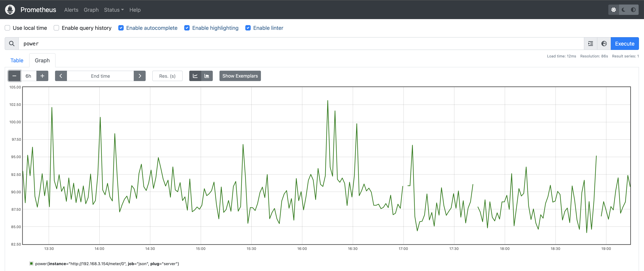This screenshot has width=644, height=271.
Task: Click the 82.50 y-axis label
Action: (x=16, y=244)
